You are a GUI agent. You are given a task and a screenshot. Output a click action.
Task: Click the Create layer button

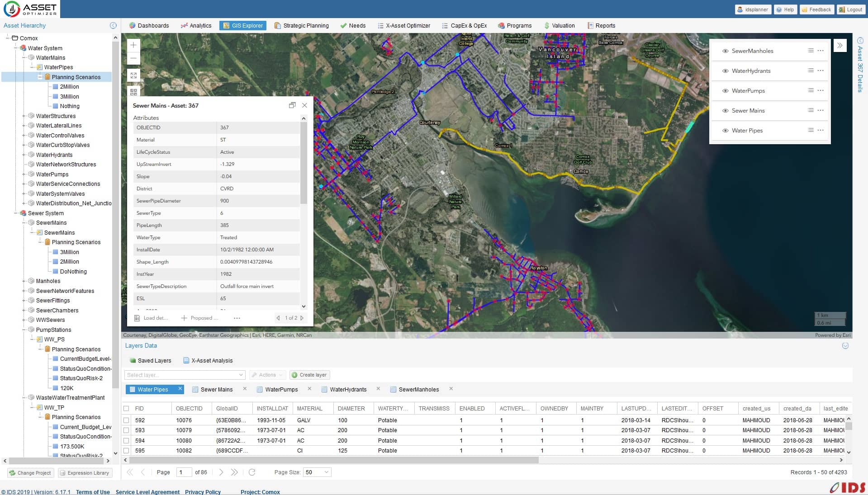pyautogui.click(x=309, y=375)
